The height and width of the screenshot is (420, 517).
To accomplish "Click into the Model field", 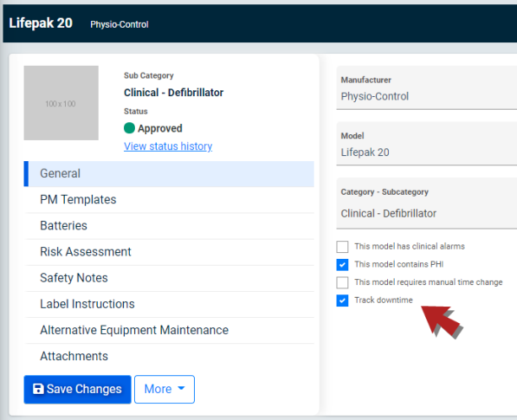I will coord(427,143).
